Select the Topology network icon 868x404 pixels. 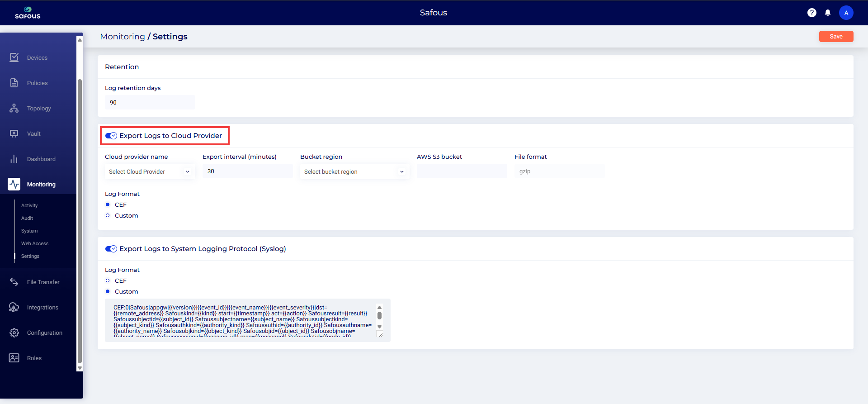14,108
